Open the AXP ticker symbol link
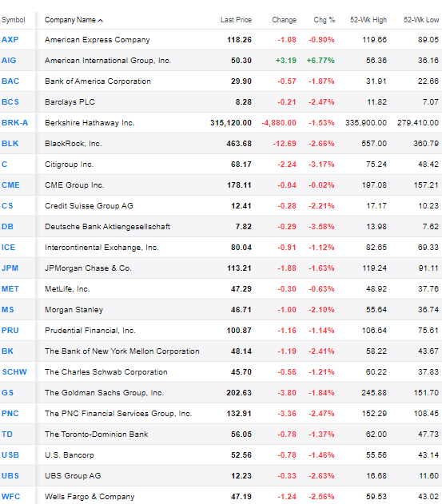442x504 pixels. tap(10, 39)
